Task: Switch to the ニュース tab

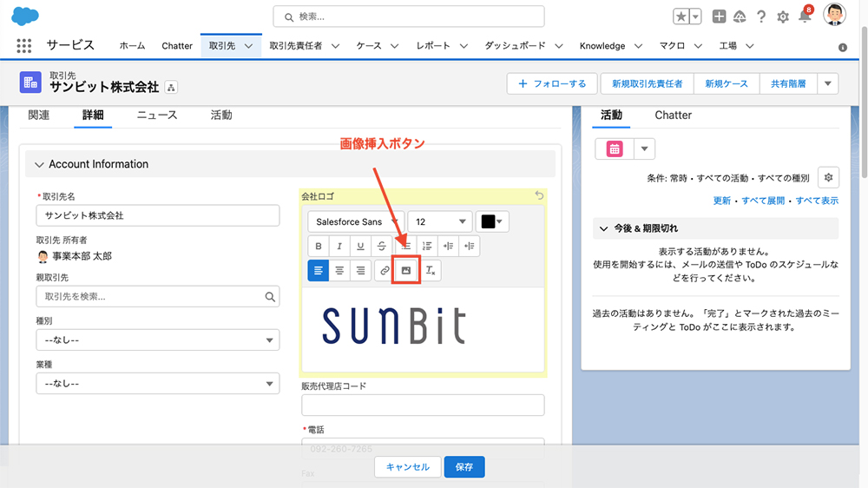Action: click(x=157, y=115)
